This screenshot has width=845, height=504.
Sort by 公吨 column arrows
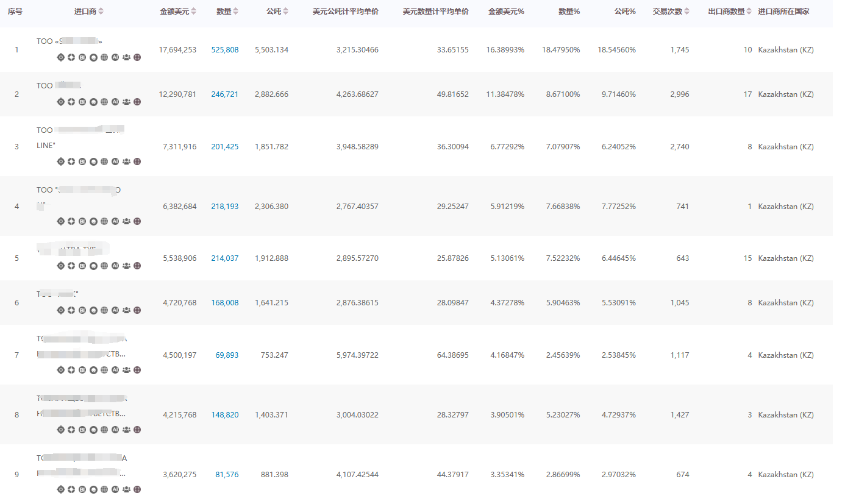[x=285, y=12]
